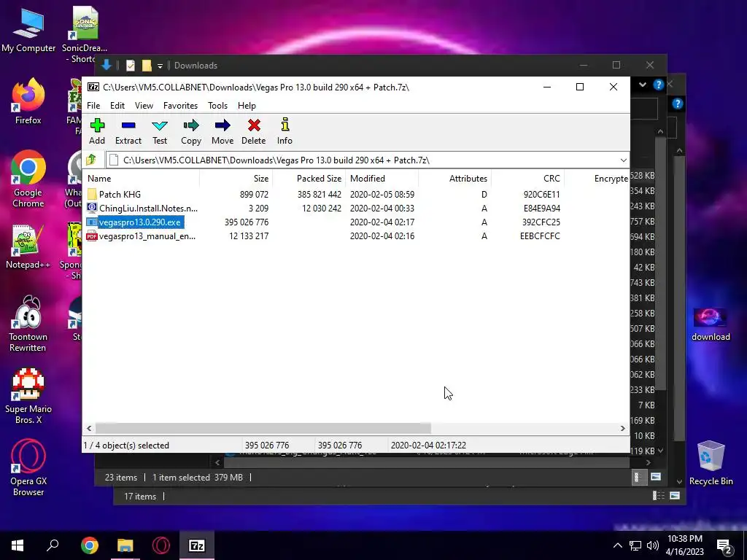Screen dimensions: 747x560
Task: Click the 7z icon in the 7-Zip title bar
Action: [93, 87]
